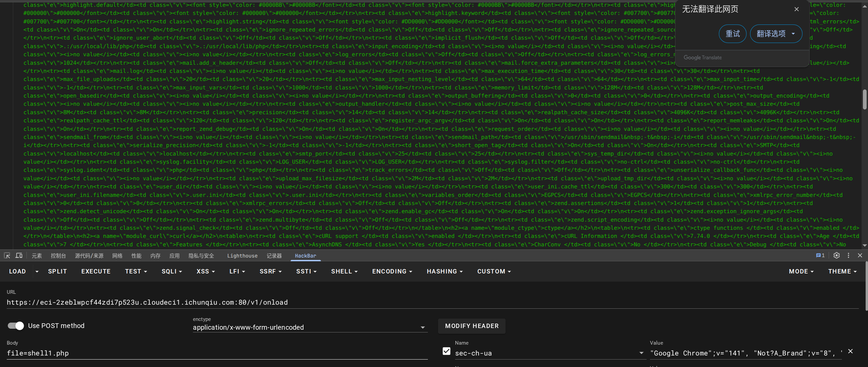Click the console messages count badge
868x367 pixels.
tap(820, 256)
